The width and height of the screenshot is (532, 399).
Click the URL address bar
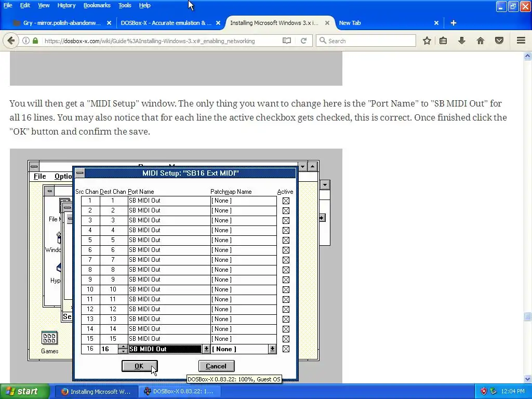(161, 41)
